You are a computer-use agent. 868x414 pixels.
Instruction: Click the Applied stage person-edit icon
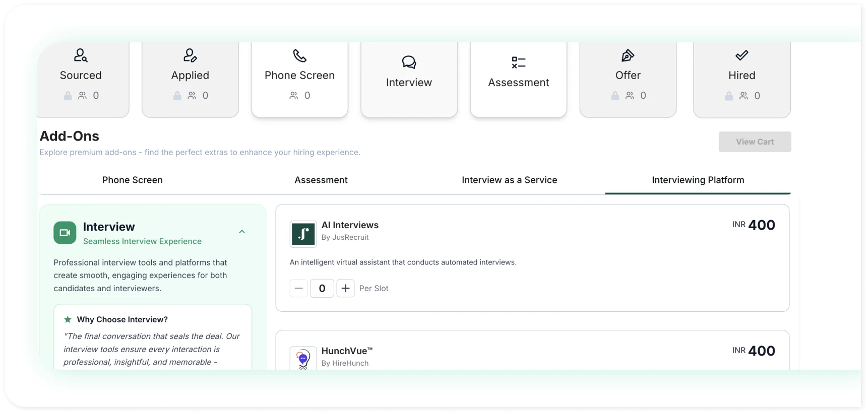click(190, 55)
